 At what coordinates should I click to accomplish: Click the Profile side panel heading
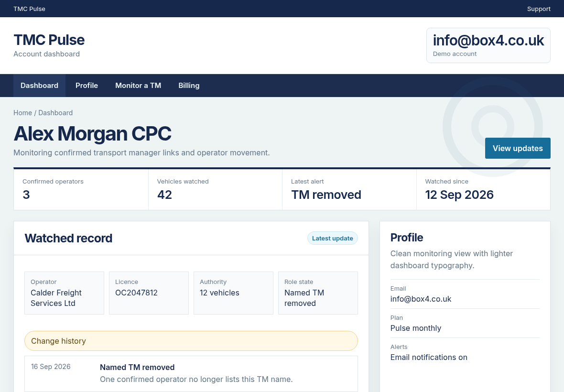(x=406, y=238)
